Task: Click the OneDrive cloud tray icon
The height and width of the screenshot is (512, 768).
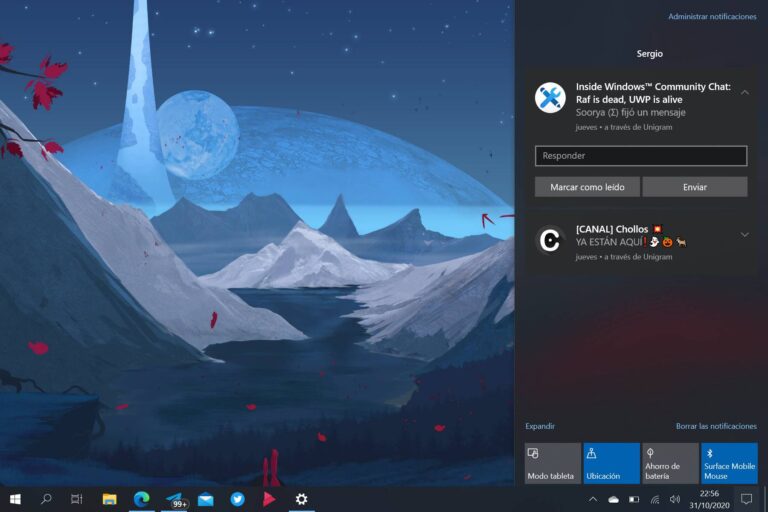Action: pyautogui.click(x=613, y=499)
